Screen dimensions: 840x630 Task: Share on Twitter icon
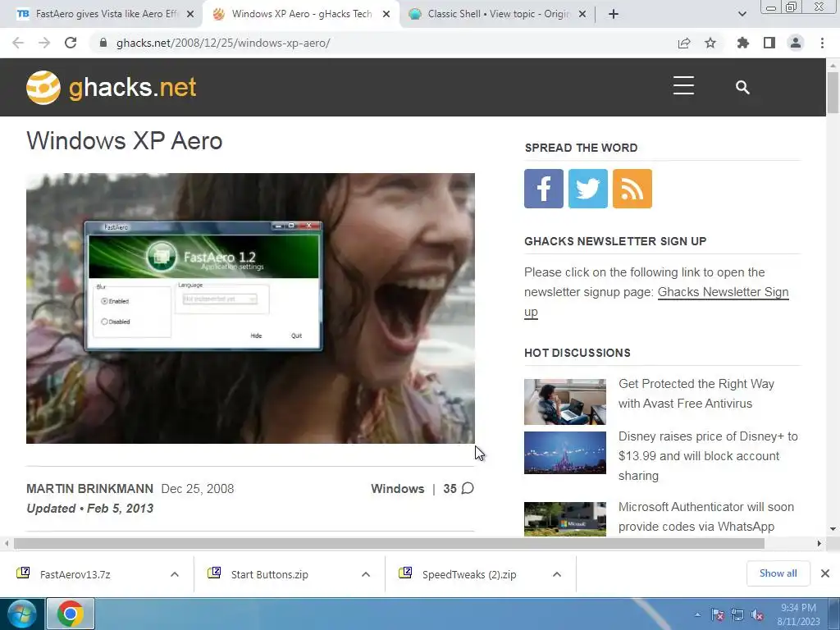tap(587, 189)
